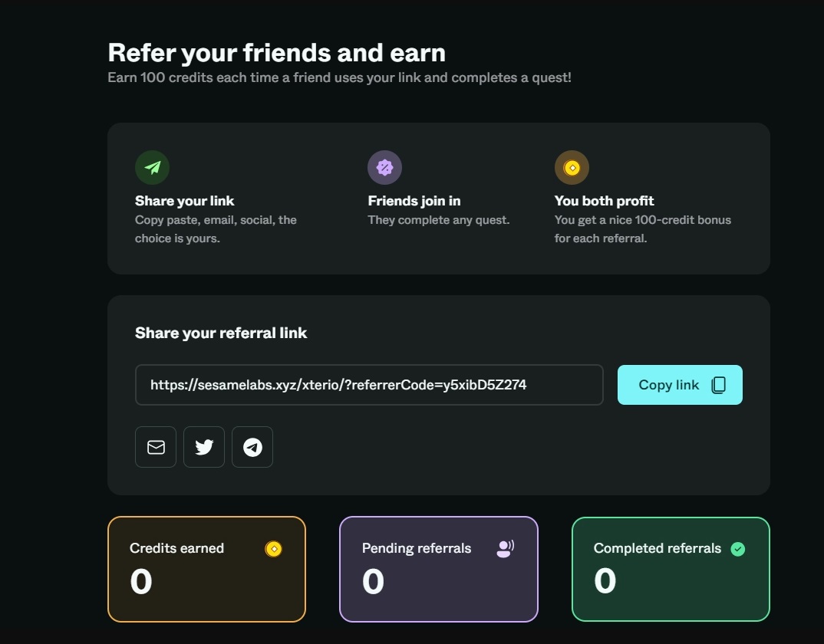824x644 pixels.
Task: Click the Share your referral link heading
Action: pos(221,333)
